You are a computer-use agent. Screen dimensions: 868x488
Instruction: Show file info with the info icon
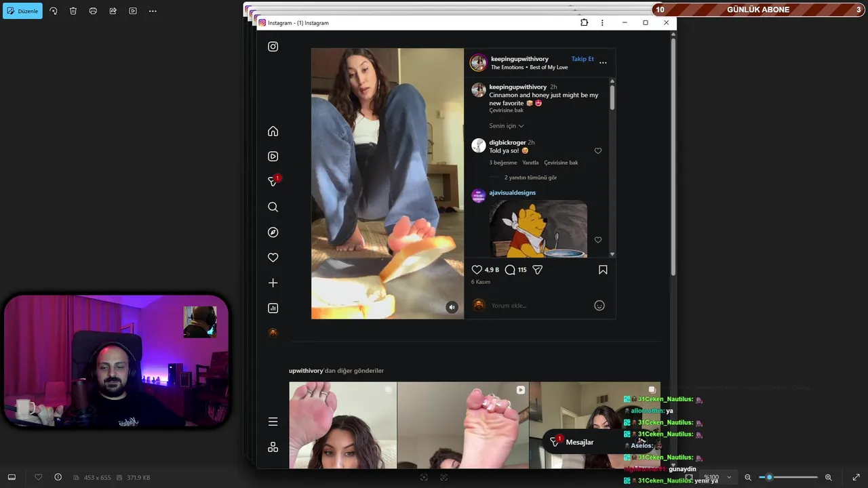(x=58, y=477)
